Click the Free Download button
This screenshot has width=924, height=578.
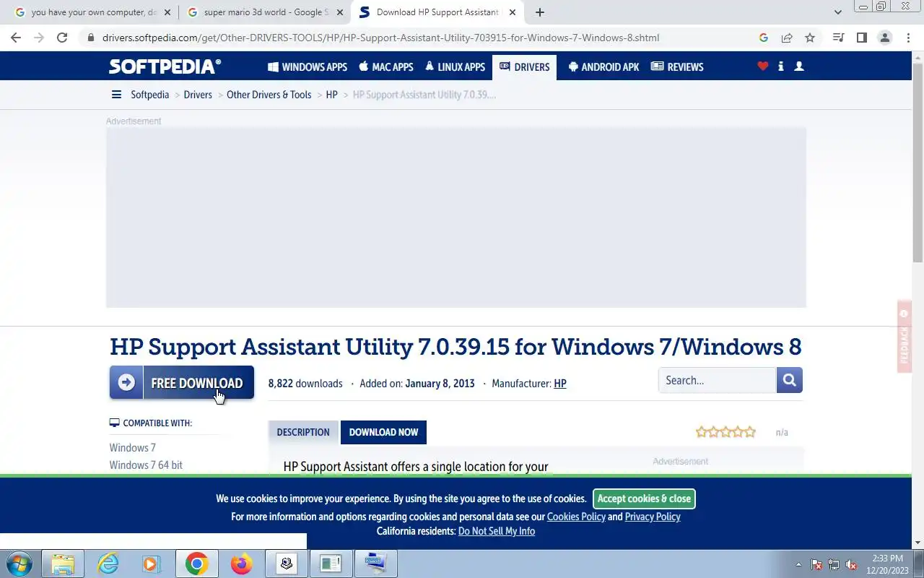(182, 382)
